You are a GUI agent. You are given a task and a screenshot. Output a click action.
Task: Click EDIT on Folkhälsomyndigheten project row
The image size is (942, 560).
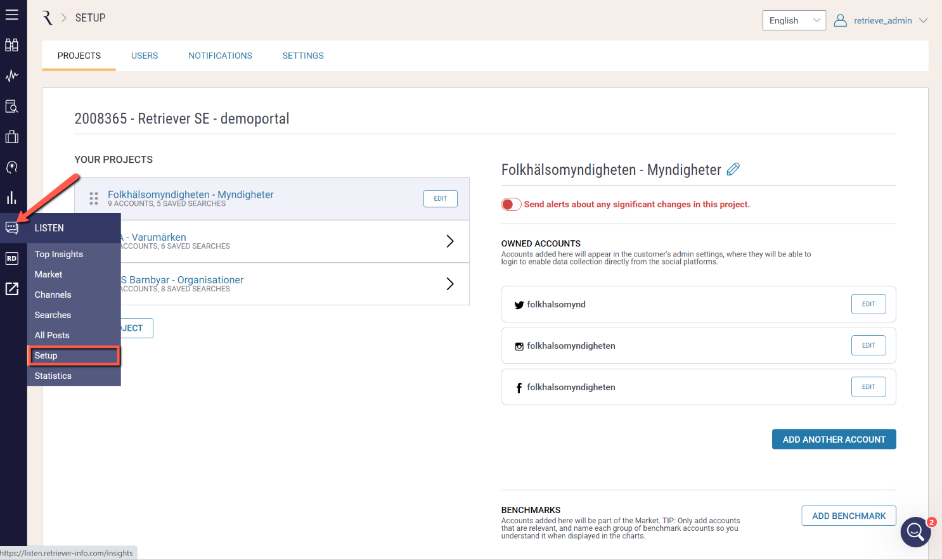point(441,198)
